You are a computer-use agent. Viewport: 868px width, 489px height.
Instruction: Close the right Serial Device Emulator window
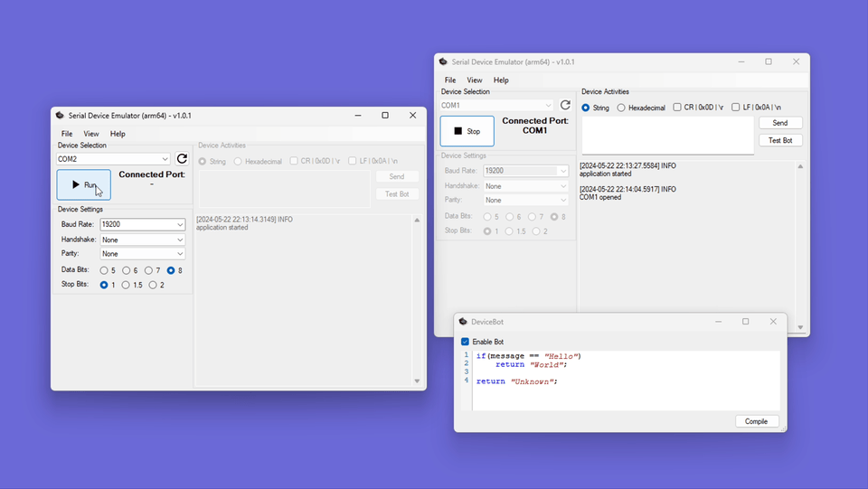pyautogui.click(x=796, y=61)
